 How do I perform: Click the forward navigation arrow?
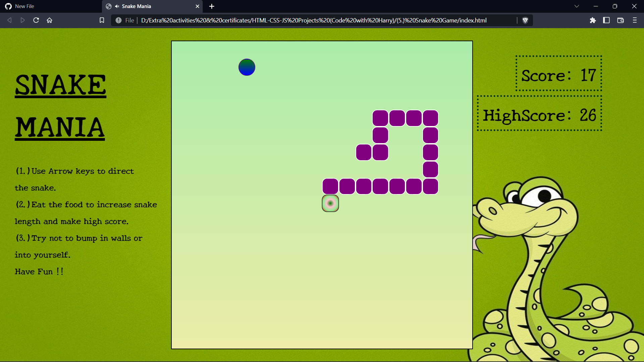click(x=22, y=20)
